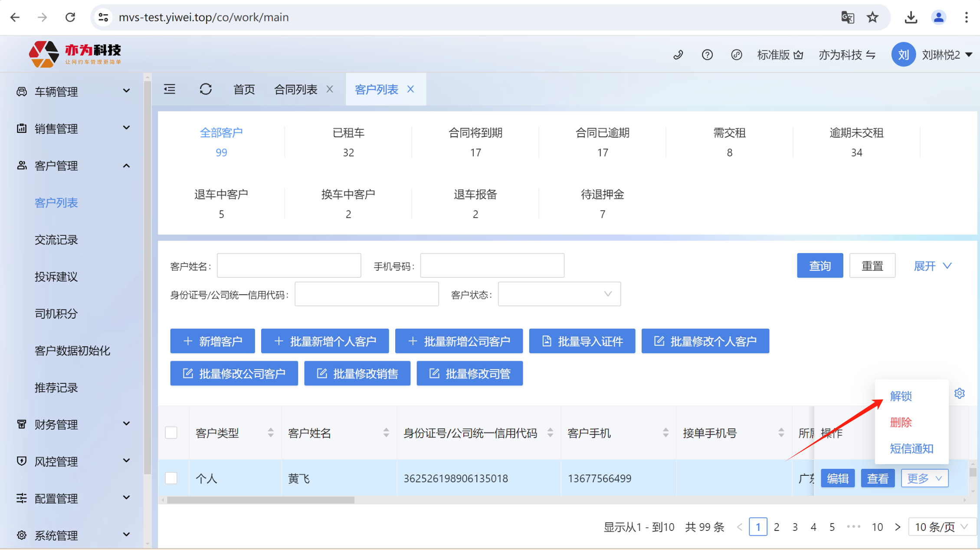980x550 pixels.
Task: Bookmark page with star icon
Action: tap(872, 17)
